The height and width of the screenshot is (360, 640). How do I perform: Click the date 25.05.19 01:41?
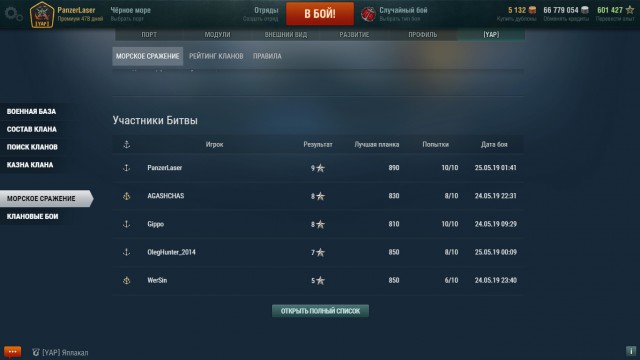click(x=496, y=168)
